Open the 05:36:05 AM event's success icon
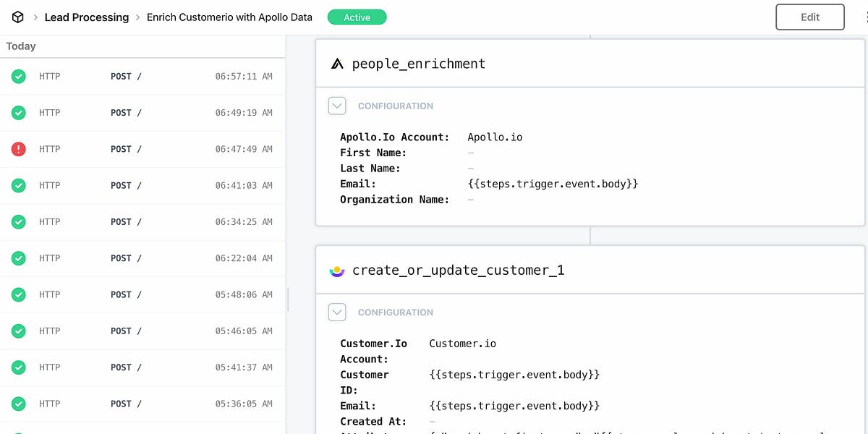 click(x=19, y=404)
